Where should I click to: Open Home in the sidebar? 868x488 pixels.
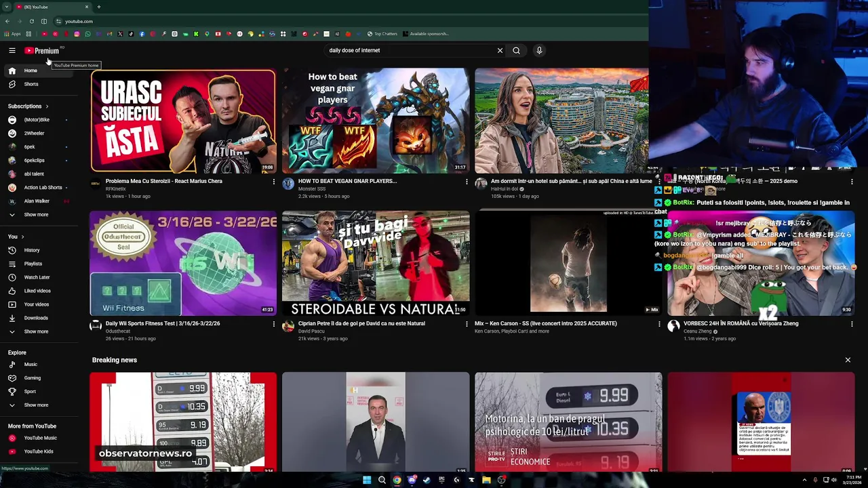[x=40, y=70]
